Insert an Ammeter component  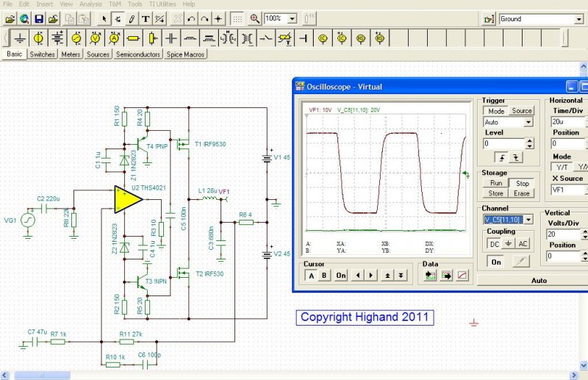[115, 38]
